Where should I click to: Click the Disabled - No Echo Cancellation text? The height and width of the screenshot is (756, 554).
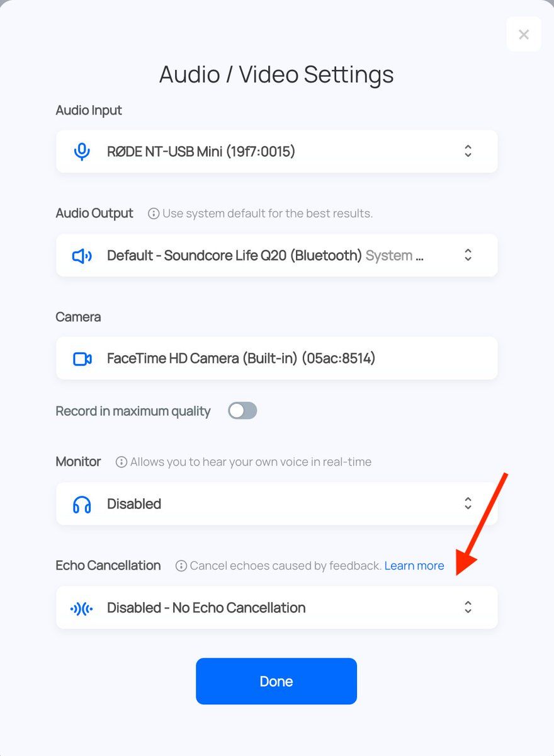[x=206, y=608]
